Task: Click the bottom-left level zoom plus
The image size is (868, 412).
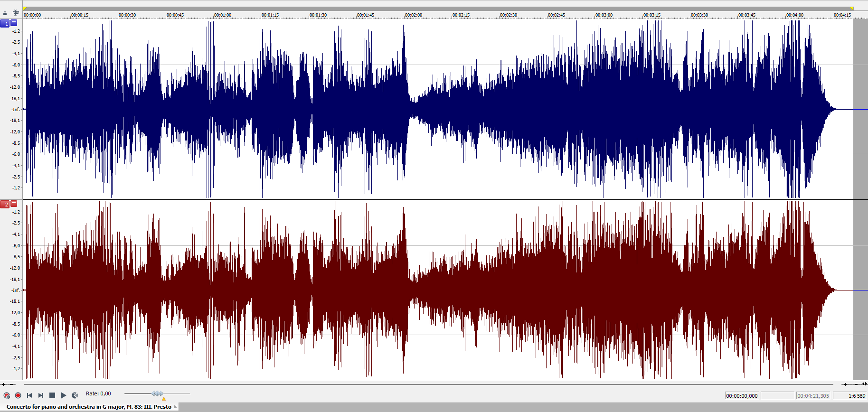Action: tap(3, 384)
